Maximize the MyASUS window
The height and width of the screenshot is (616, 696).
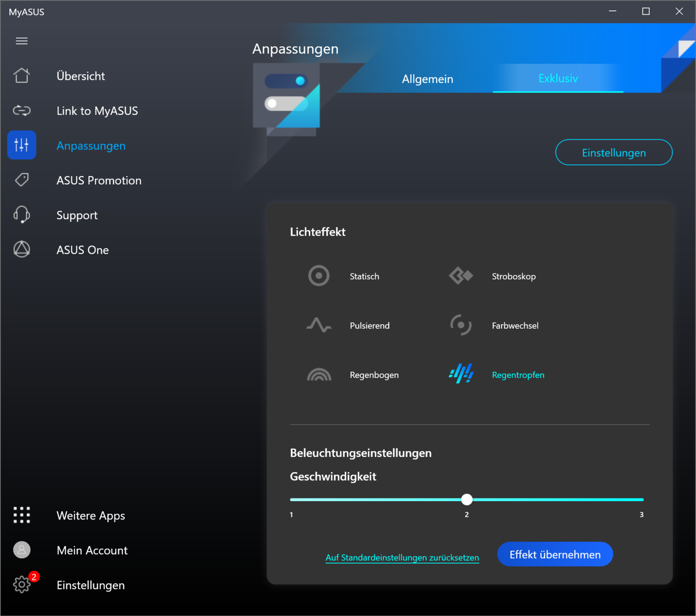(x=646, y=11)
